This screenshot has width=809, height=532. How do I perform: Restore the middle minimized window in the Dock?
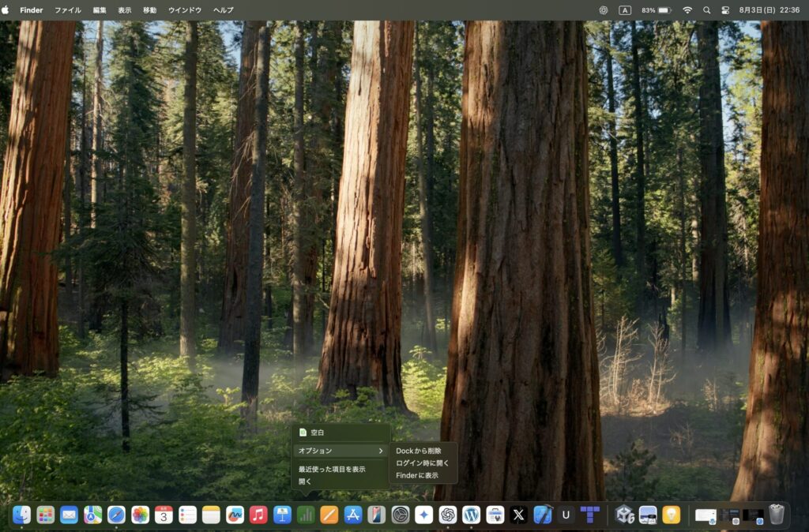[x=730, y=515]
